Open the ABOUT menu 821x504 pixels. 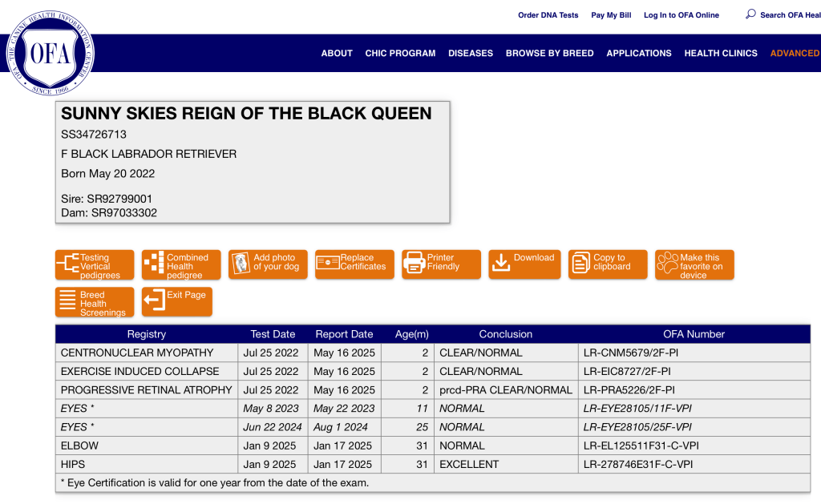point(337,54)
